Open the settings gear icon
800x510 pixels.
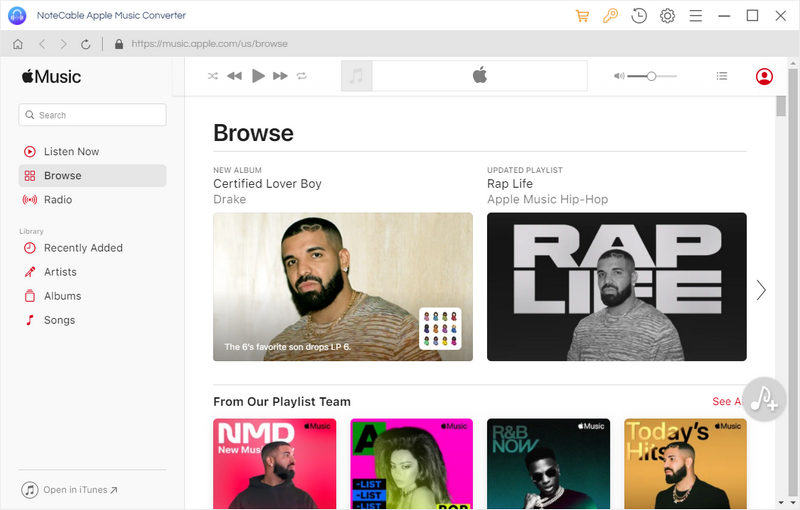pyautogui.click(x=667, y=16)
